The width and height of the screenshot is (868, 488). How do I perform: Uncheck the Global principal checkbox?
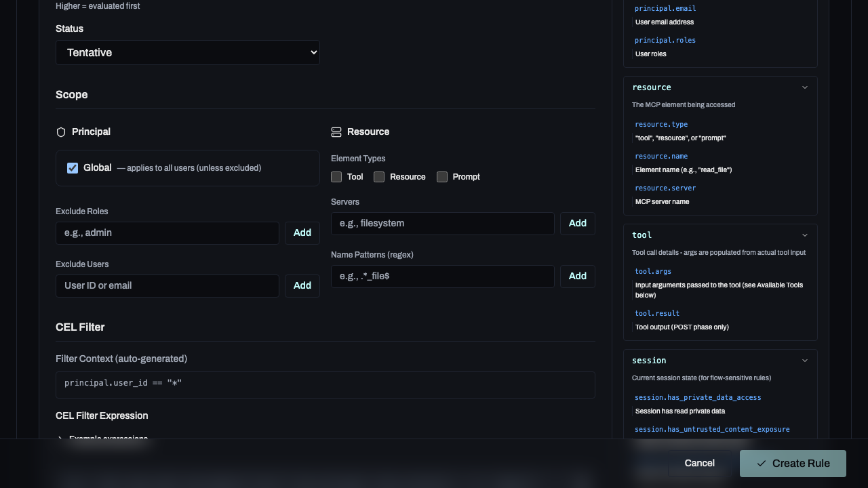[x=73, y=168]
